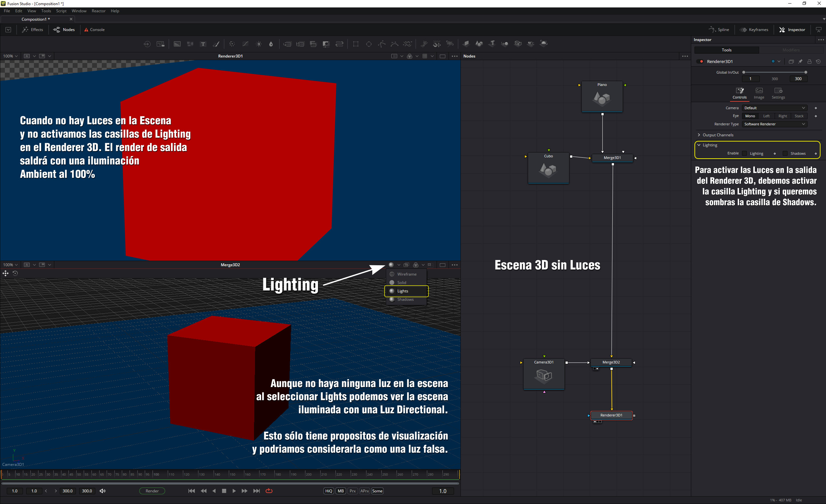Toggle the HiQ render option

click(329, 491)
